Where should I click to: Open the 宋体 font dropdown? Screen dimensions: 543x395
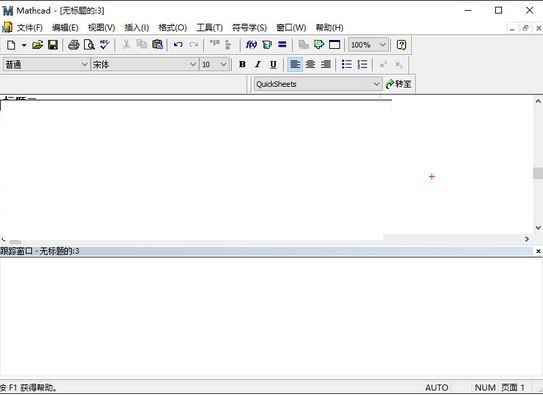(x=193, y=65)
